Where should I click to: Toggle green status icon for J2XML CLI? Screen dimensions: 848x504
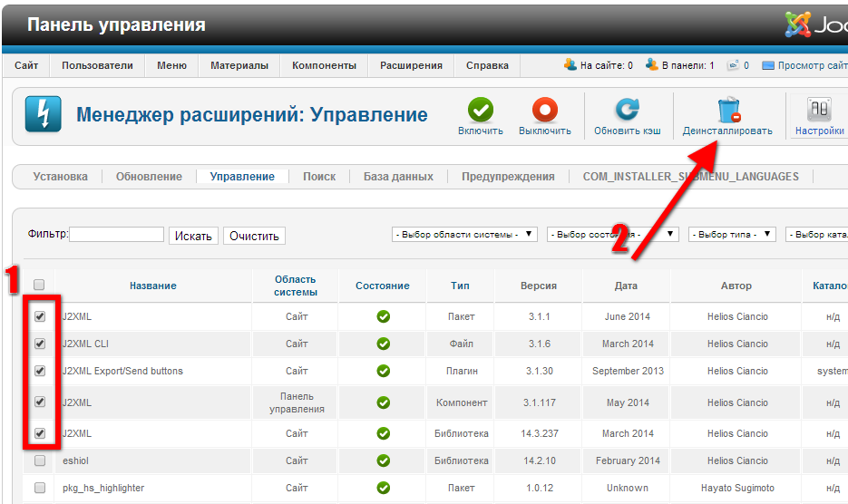[x=383, y=344]
